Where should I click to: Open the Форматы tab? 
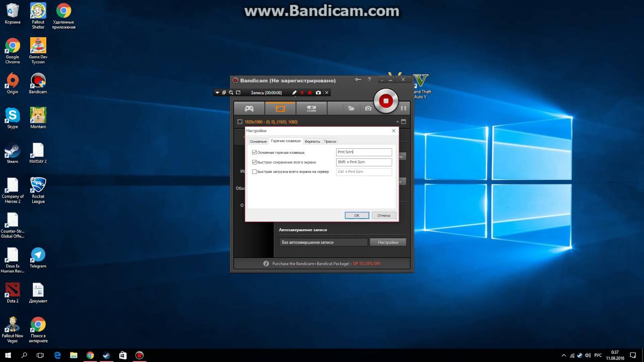[x=312, y=141]
